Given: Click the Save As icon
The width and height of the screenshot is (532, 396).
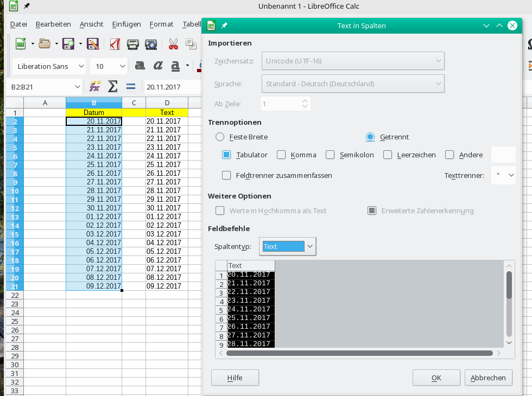Looking at the screenshot, I should pyautogui.click(x=93, y=44).
